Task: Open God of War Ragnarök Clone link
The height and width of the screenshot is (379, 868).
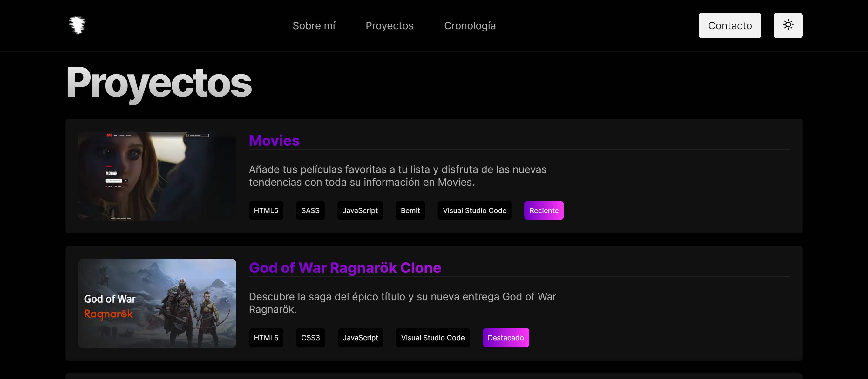Action: [345, 268]
